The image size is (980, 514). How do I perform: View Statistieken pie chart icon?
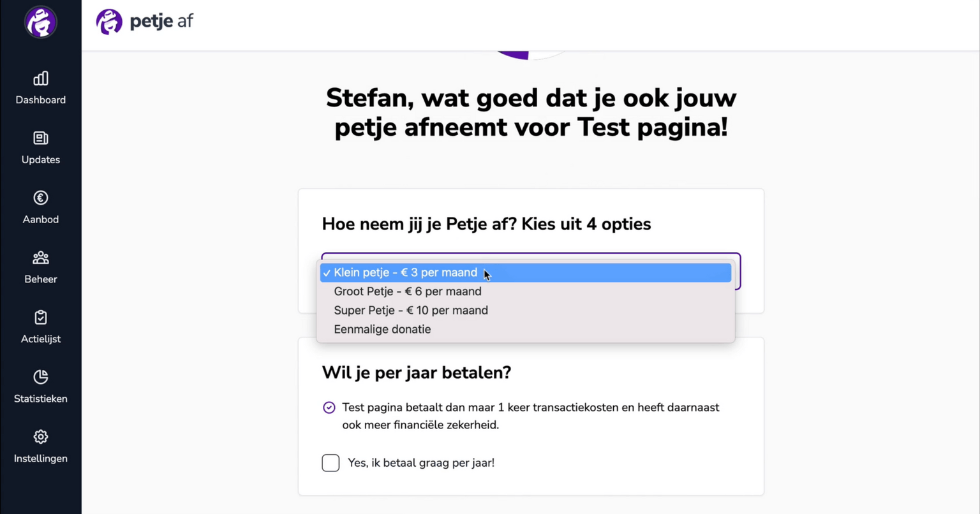pyautogui.click(x=41, y=377)
